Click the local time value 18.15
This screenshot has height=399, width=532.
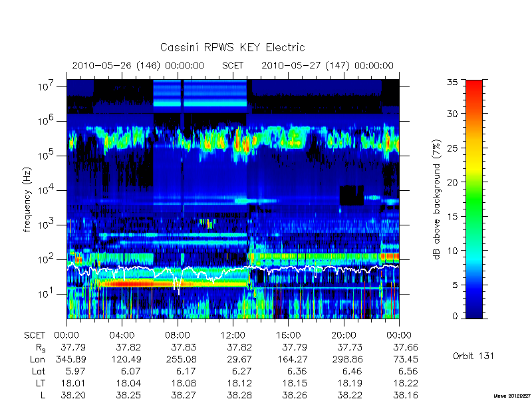295,384
